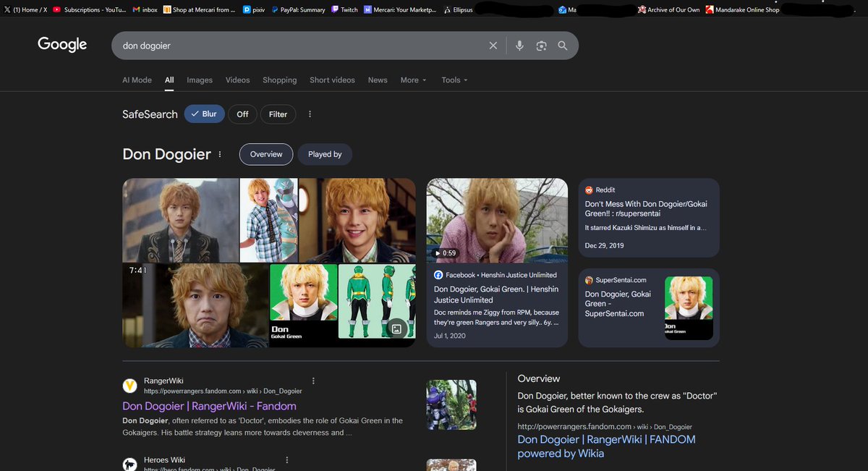
Task: Click RangerWiki site favicon
Action: (x=130, y=386)
